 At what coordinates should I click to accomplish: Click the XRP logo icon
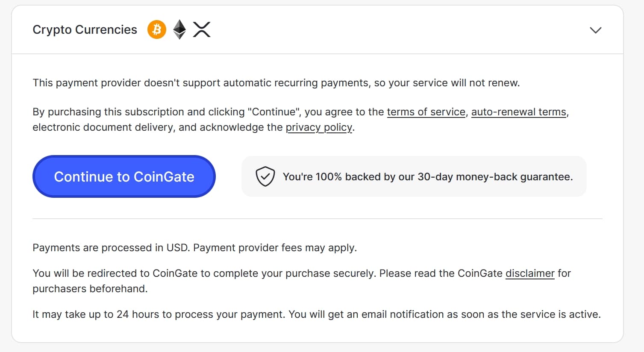(x=202, y=29)
